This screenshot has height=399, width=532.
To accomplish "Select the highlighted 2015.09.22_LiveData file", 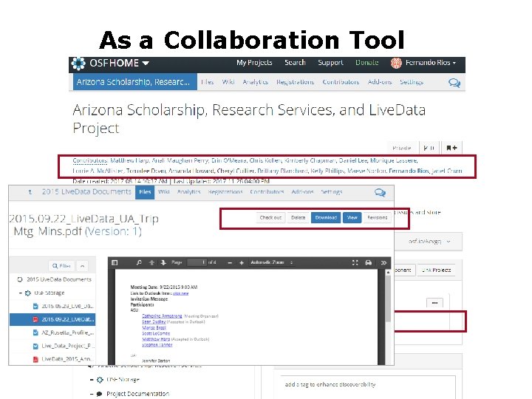I will tap(52, 319).
